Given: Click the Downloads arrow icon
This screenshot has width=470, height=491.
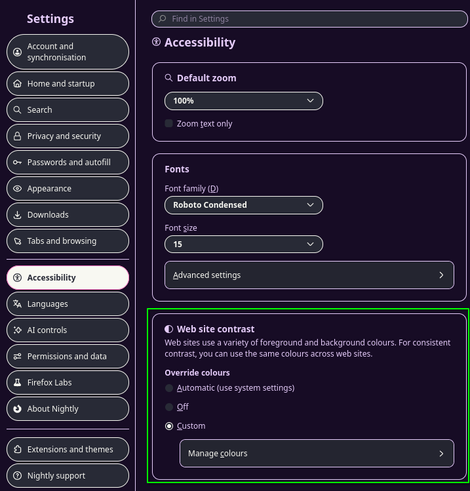Looking at the screenshot, I should pos(17,215).
